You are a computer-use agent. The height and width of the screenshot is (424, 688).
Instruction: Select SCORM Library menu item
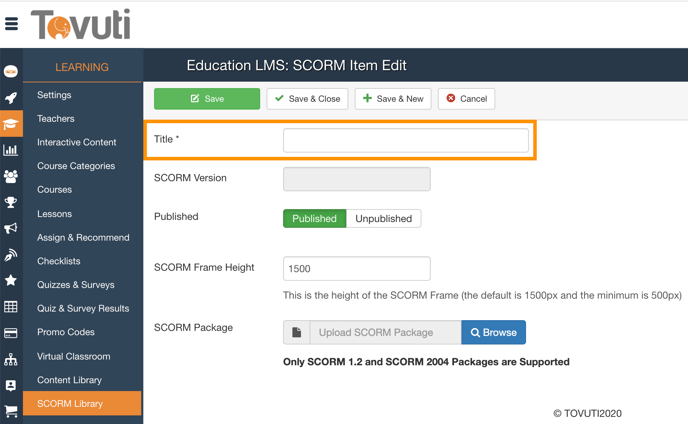coord(82,403)
